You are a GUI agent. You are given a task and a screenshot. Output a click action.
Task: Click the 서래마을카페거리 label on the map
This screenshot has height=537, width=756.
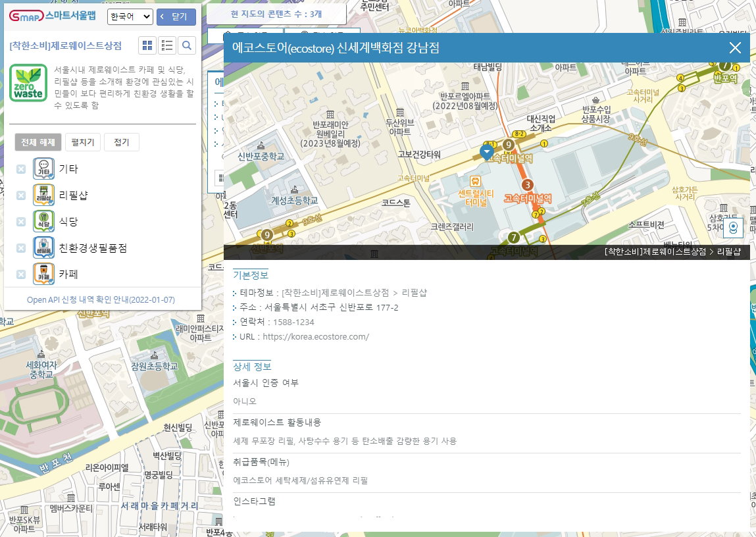[159, 505]
